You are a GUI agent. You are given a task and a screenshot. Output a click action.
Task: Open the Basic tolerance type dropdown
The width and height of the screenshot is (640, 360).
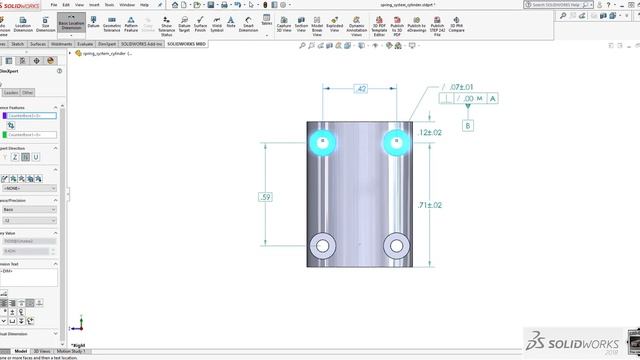coord(29,209)
